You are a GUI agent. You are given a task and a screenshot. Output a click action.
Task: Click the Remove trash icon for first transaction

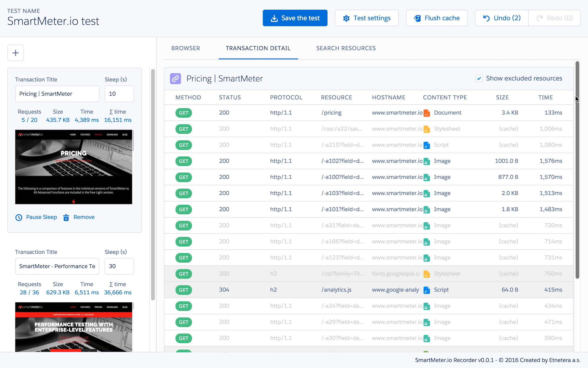(x=66, y=217)
